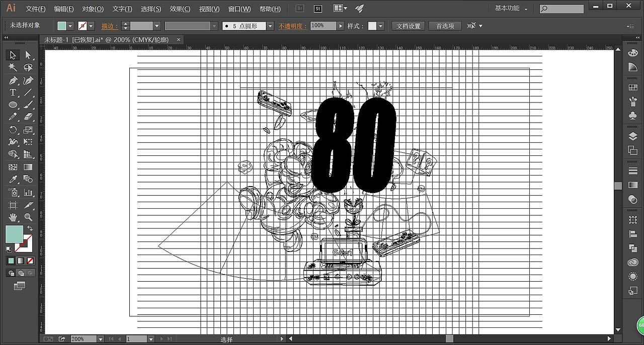The height and width of the screenshot is (345, 644).
Task: Select the Zoom tool
Action: click(x=28, y=217)
